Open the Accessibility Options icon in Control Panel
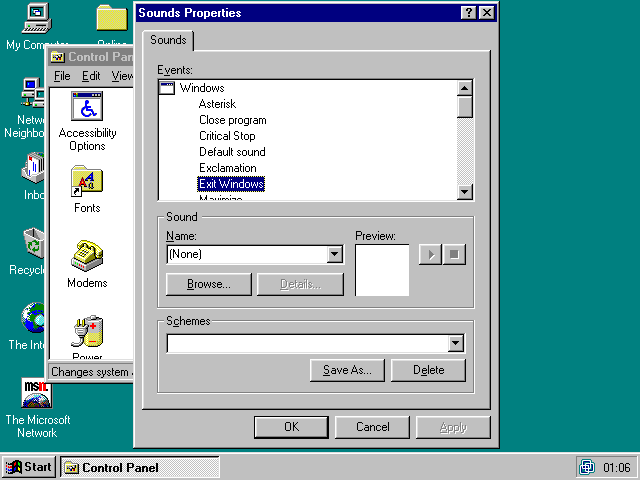 click(87, 106)
